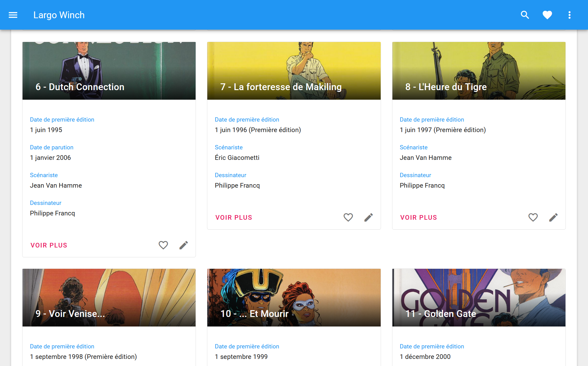Click '1 décembre 2000' date text
Image resolution: width=588 pixels, height=366 pixels.
pyautogui.click(x=425, y=357)
